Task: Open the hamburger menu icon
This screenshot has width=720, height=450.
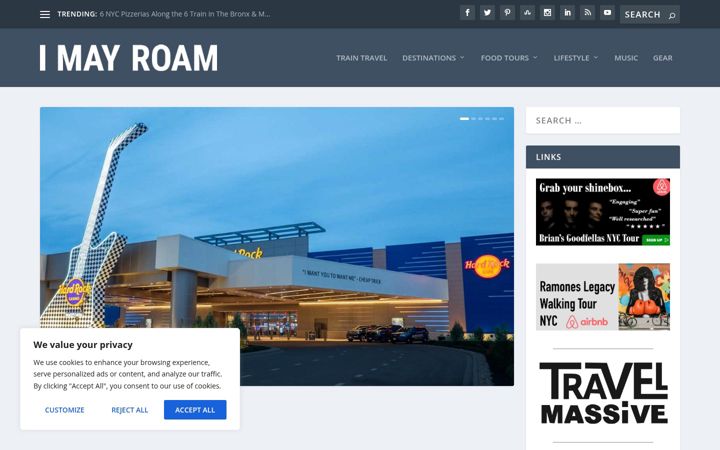Action: coord(45,14)
